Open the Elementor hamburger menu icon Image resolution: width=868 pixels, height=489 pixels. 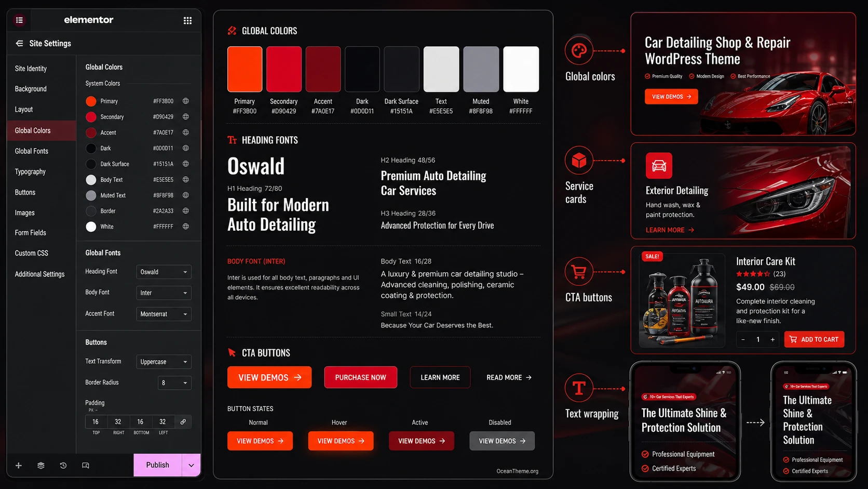[19, 20]
